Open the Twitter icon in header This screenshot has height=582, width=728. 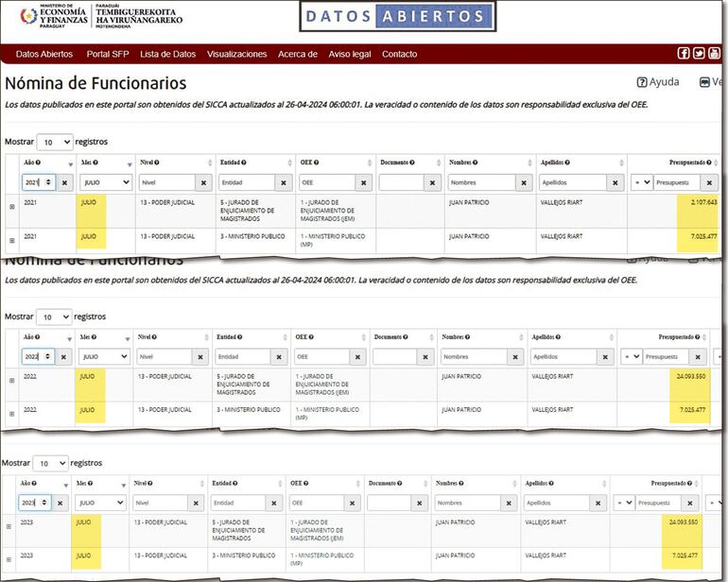[x=699, y=54]
